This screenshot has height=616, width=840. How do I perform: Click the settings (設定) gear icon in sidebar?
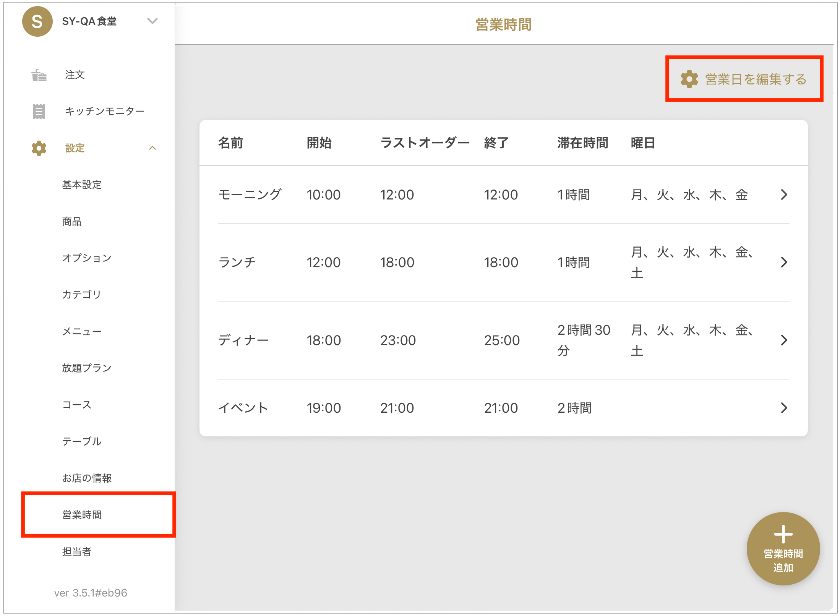pyautogui.click(x=39, y=148)
